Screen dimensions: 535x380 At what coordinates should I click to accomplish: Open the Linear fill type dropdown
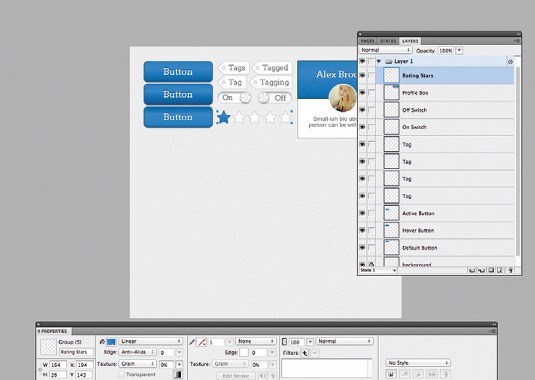tap(150, 341)
